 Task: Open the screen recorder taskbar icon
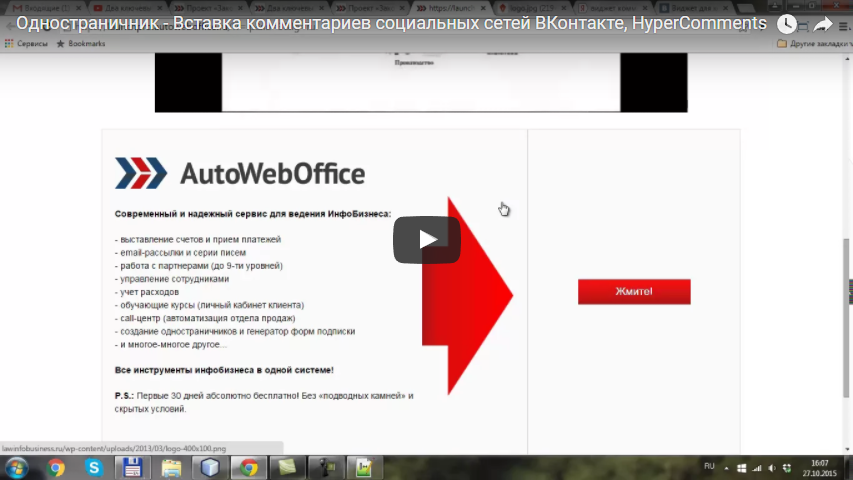326,468
